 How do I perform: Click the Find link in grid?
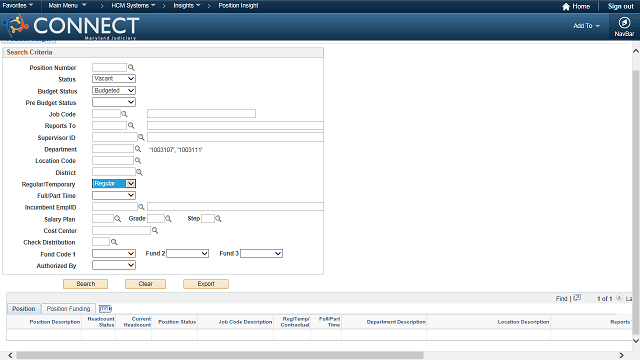561,299
